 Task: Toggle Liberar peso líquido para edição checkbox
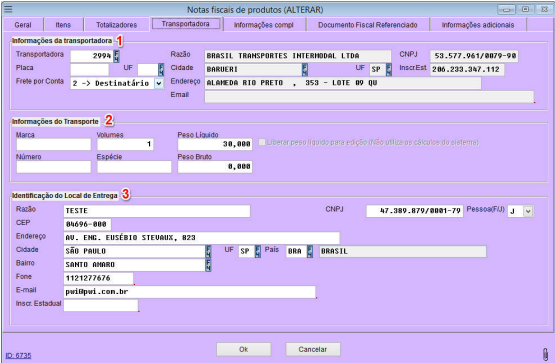pyautogui.click(x=262, y=142)
